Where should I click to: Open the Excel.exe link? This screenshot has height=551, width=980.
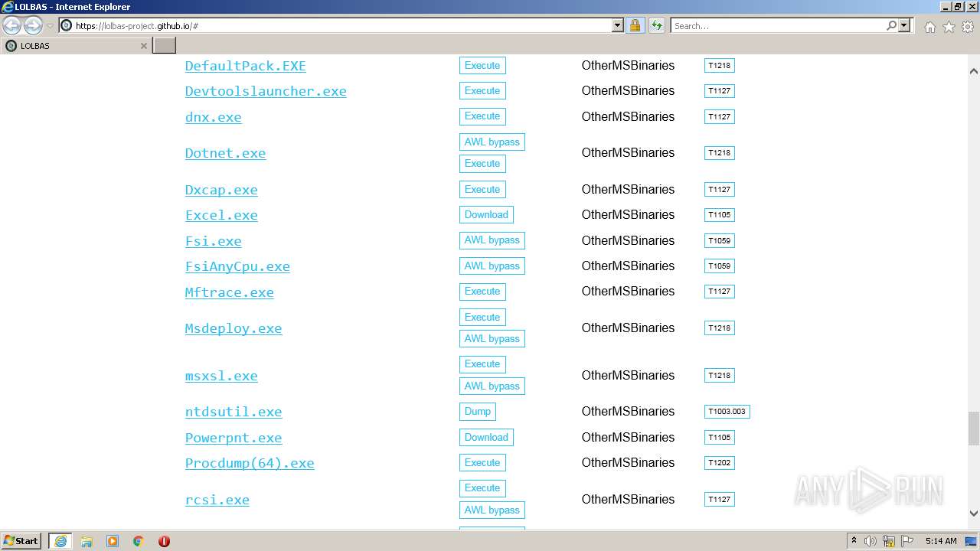[x=221, y=215]
